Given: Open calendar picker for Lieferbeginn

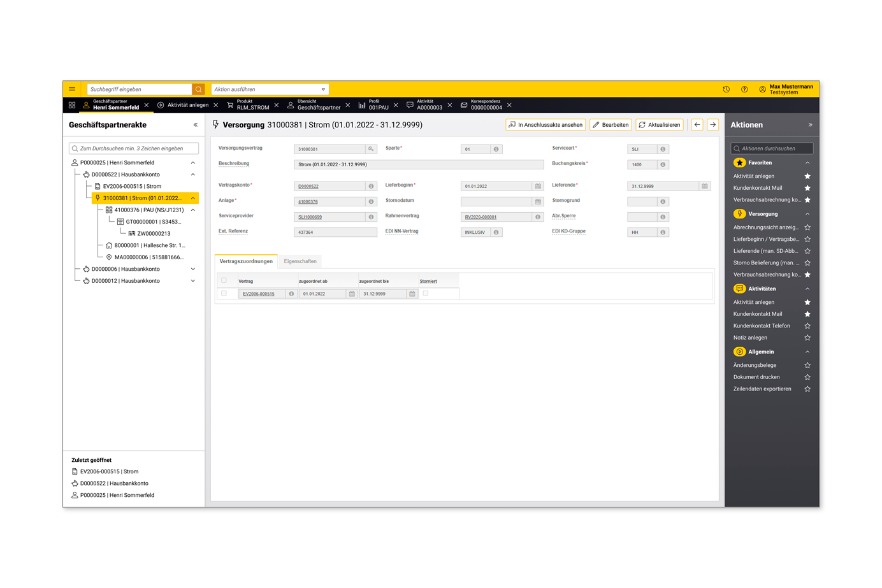Looking at the screenshot, I should click(x=538, y=186).
